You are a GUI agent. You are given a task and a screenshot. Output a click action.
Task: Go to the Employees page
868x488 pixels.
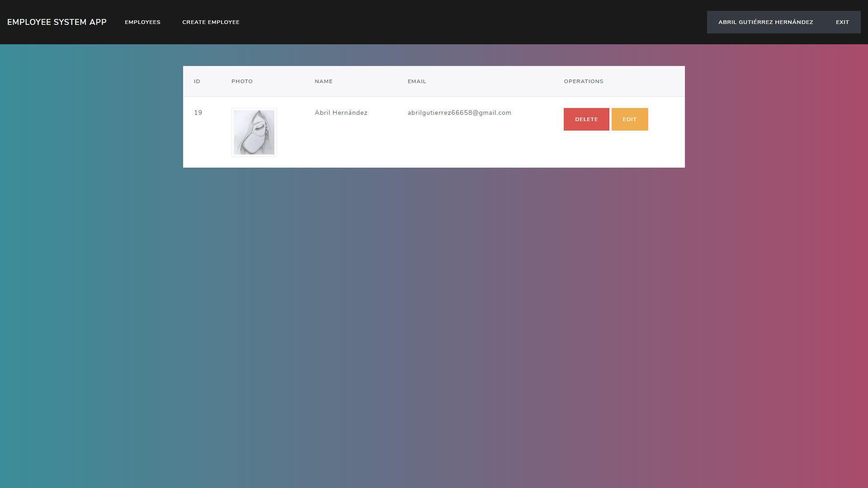(x=142, y=22)
